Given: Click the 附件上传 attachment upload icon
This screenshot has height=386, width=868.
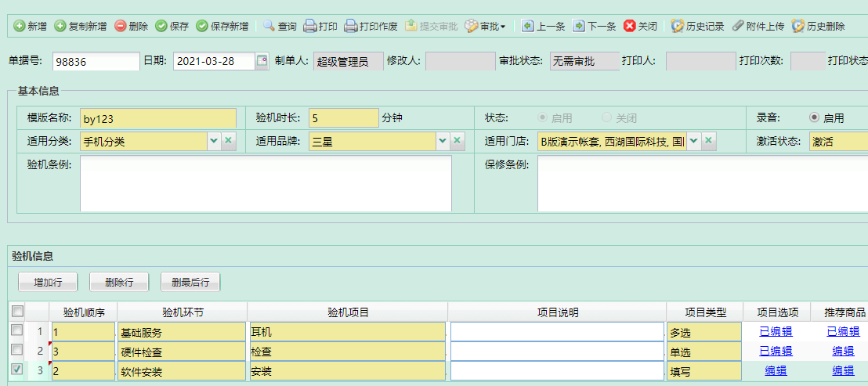Looking at the screenshot, I should point(738,26).
